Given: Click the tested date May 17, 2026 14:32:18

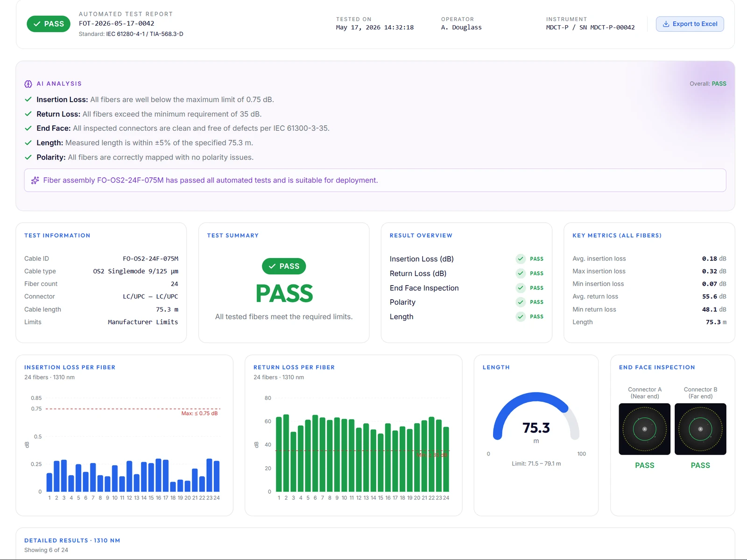Looking at the screenshot, I should 374,28.
